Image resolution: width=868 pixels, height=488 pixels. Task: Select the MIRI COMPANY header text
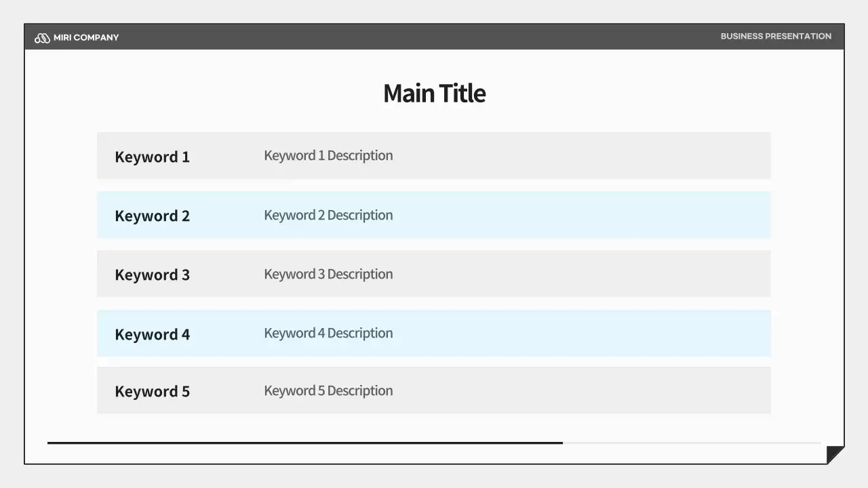(x=86, y=38)
